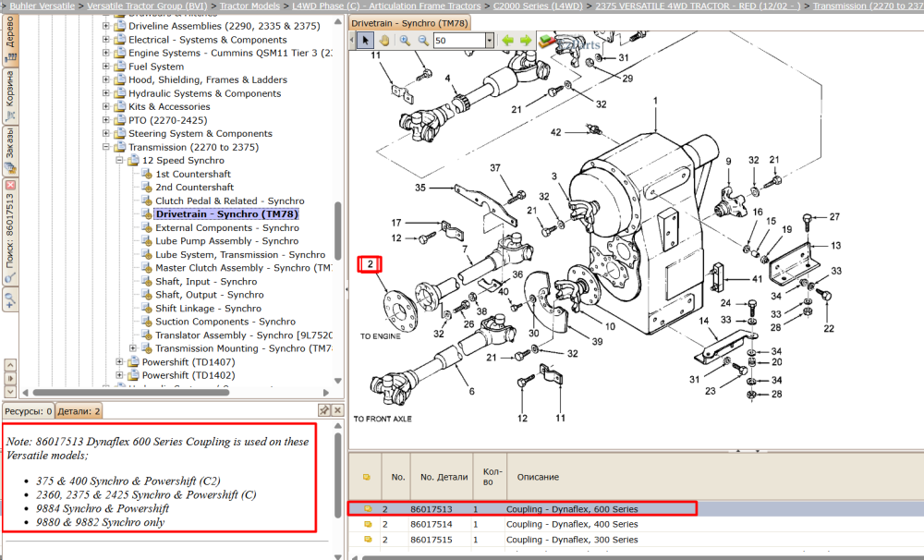The height and width of the screenshot is (560, 924).
Task: Expand Transmission Mounting - Synchro node
Action: click(133, 347)
